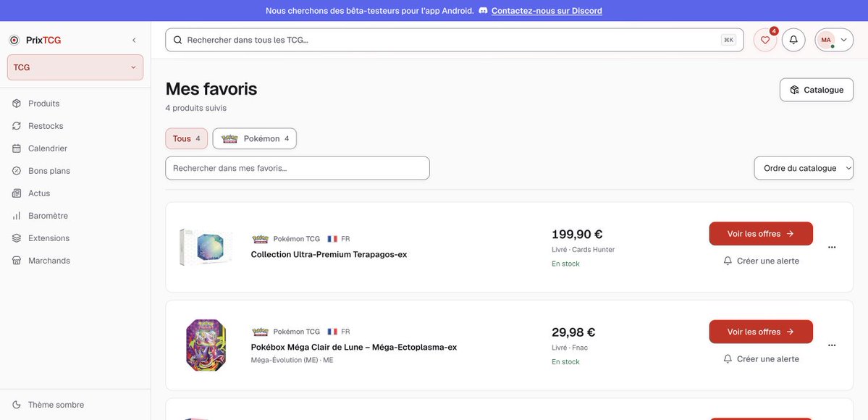This screenshot has height=420, width=868.
Task: Click French flag in Terapagos-ex row
Action: [x=332, y=239]
